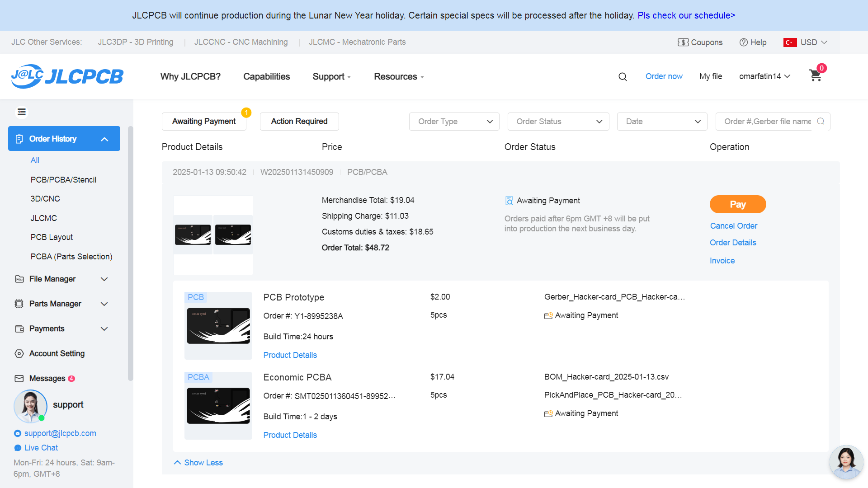The height and width of the screenshot is (488, 868).
Task: Select the Action Required filter tab
Action: click(299, 122)
